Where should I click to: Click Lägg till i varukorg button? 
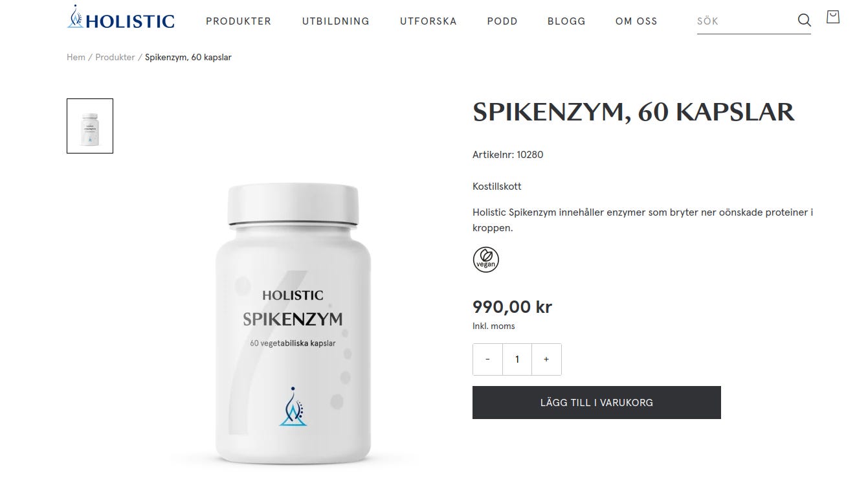(x=597, y=403)
